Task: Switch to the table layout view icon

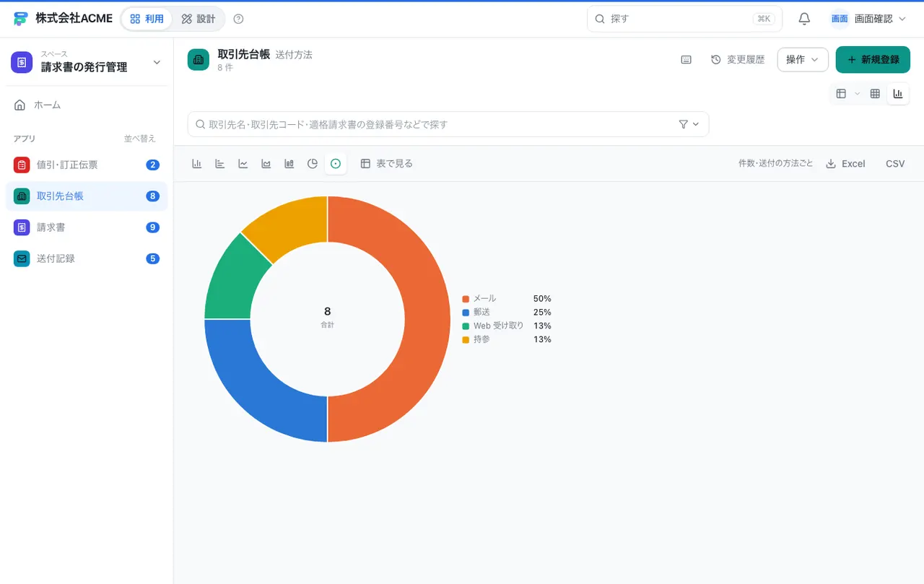Action: coord(841,94)
